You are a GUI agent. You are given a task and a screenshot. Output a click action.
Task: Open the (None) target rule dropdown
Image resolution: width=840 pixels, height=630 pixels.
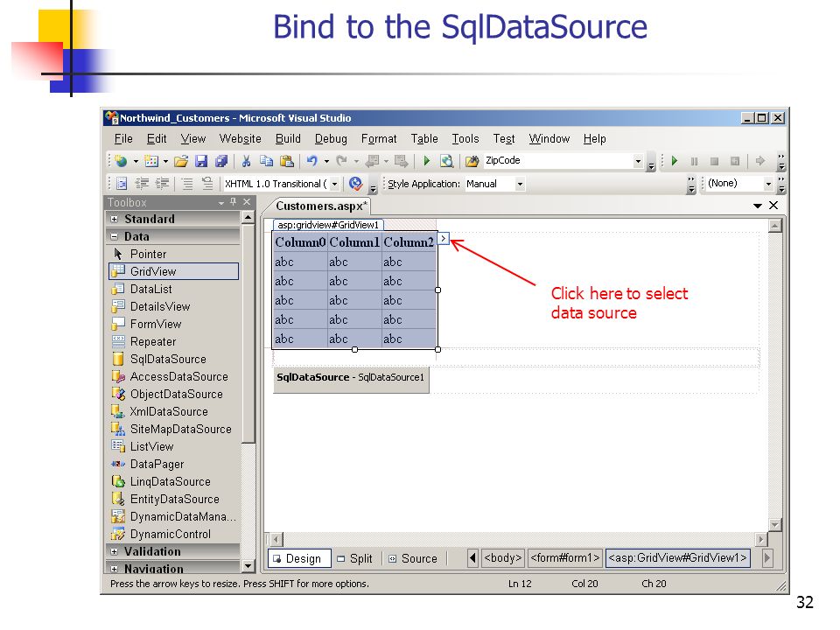pyautogui.click(x=768, y=184)
